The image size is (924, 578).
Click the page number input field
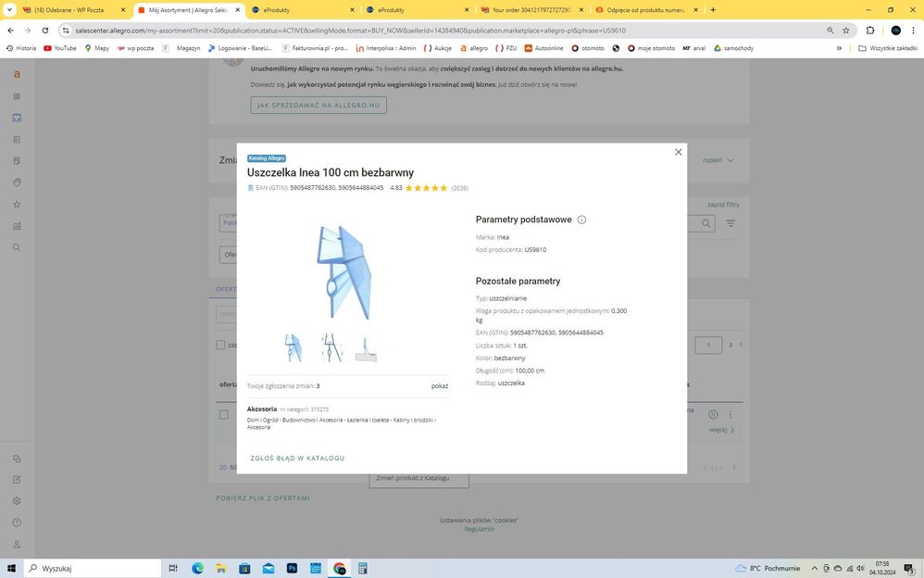point(707,345)
